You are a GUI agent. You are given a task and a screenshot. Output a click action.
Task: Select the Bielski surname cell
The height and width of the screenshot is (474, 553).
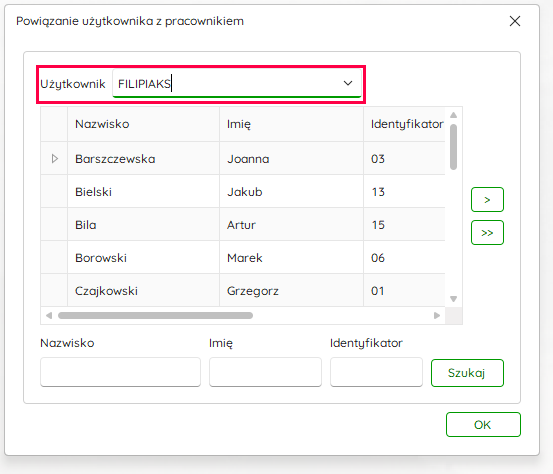click(143, 192)
